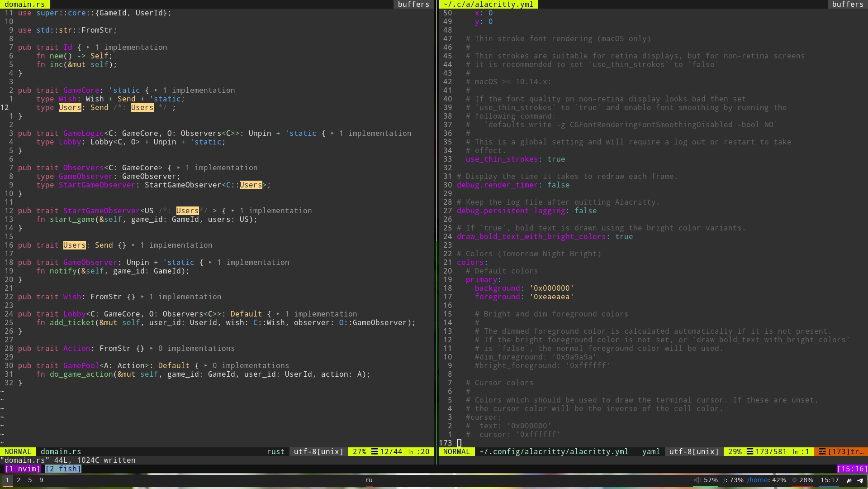
Task: Click the tmux clock [15:16]
Action: click(853, 469)
